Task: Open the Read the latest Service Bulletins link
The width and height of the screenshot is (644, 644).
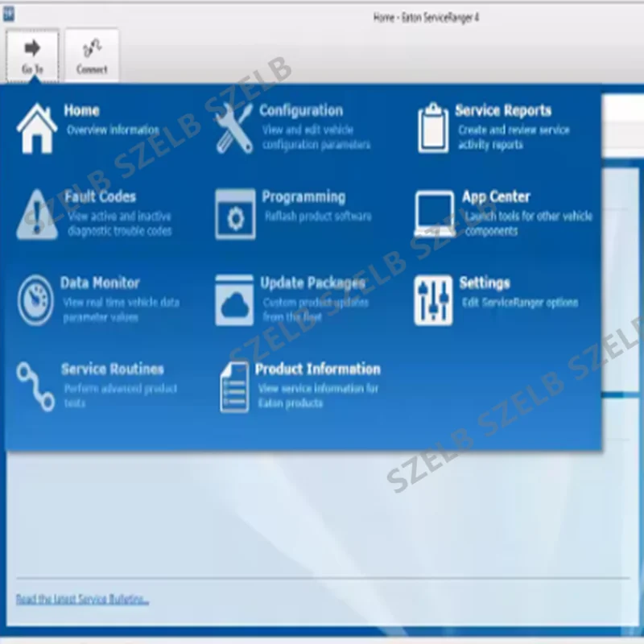Action: click(82, 599)
